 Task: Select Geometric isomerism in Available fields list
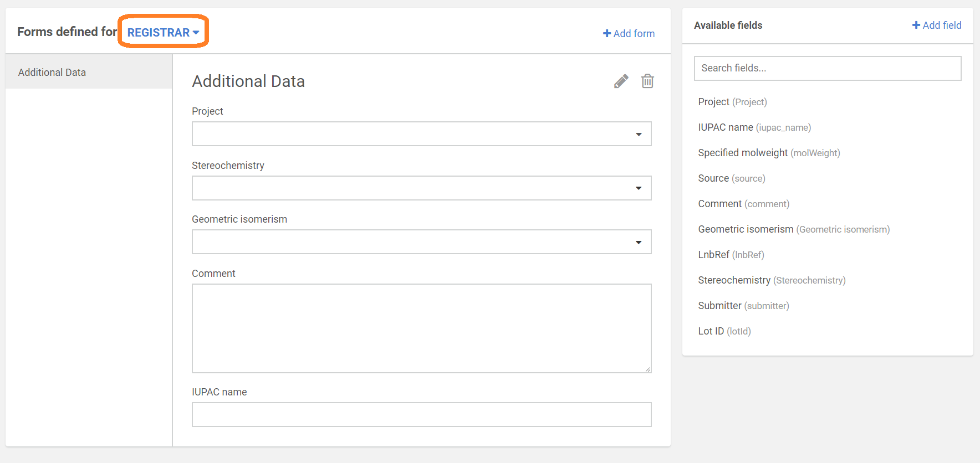[x=794, y=229]
